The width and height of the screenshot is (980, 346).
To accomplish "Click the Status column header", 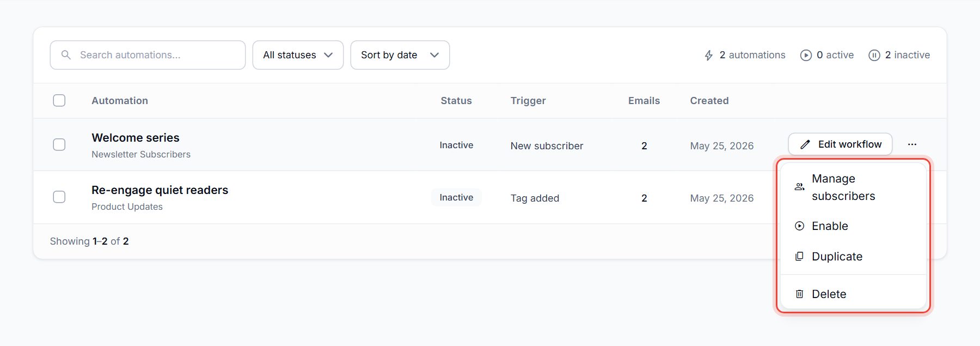I will 456,101.
